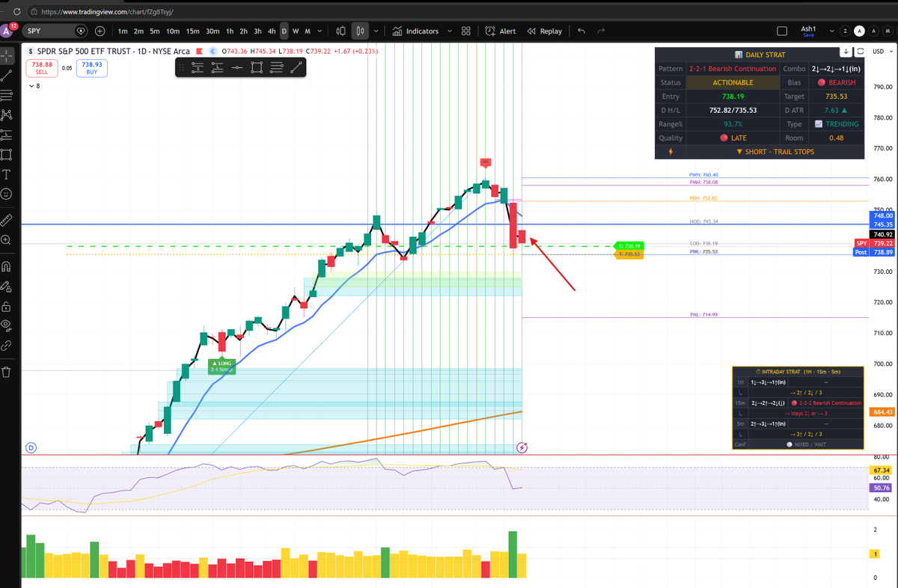898x588 pixels.
Task: Select the Zoom In tool
Action: (x=7, y=240)
